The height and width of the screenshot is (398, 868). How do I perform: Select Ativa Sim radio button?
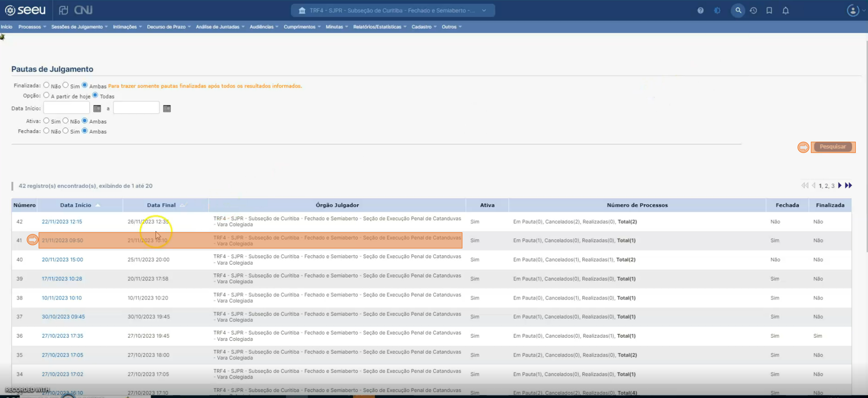point(46,121)
